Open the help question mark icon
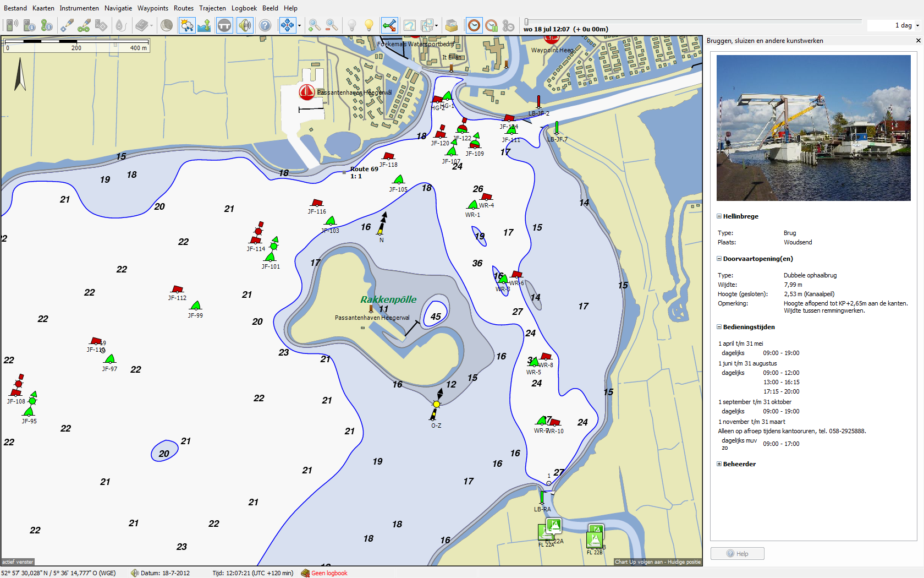 [266, 25]
